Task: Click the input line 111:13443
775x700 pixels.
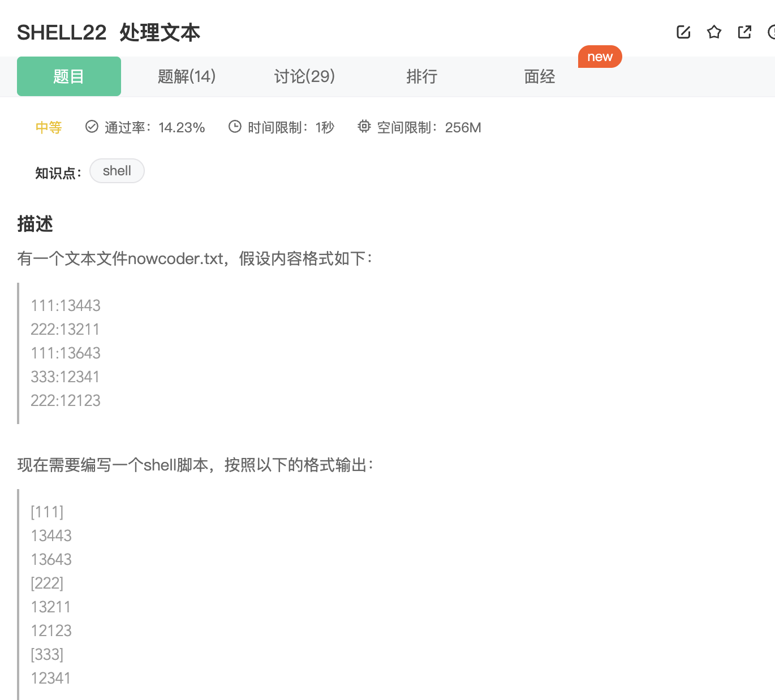Action: tap(66, 305)
